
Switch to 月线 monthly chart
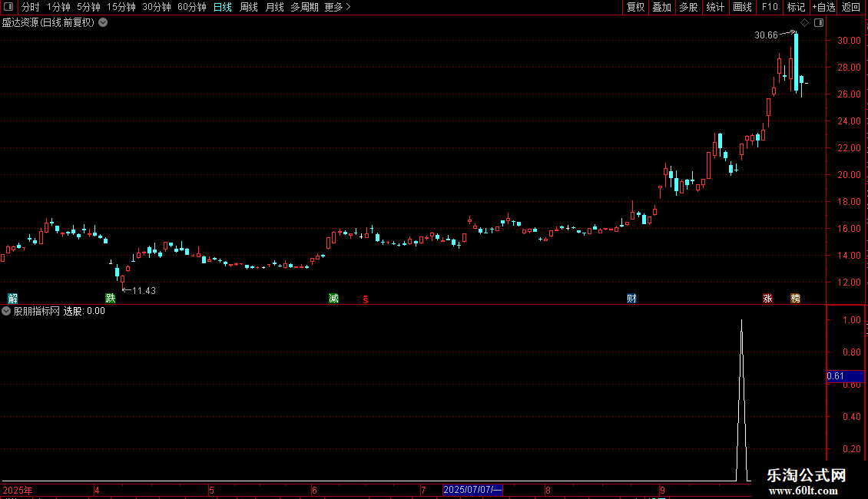point(274,7)
